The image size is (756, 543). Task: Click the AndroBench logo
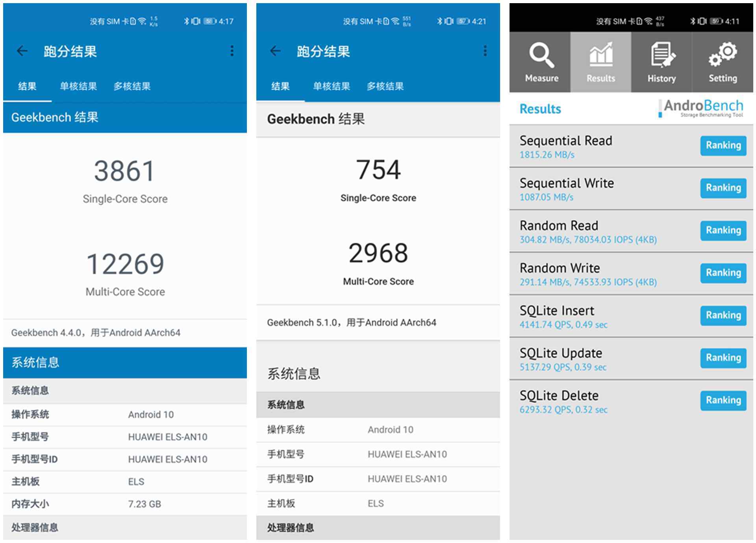point(701,108)
